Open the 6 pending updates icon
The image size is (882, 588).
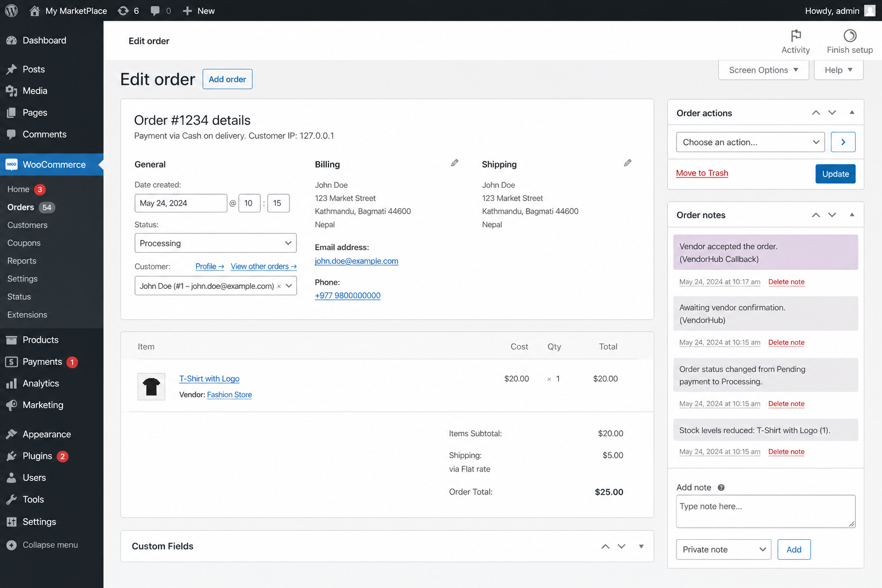tap(123, 10)
